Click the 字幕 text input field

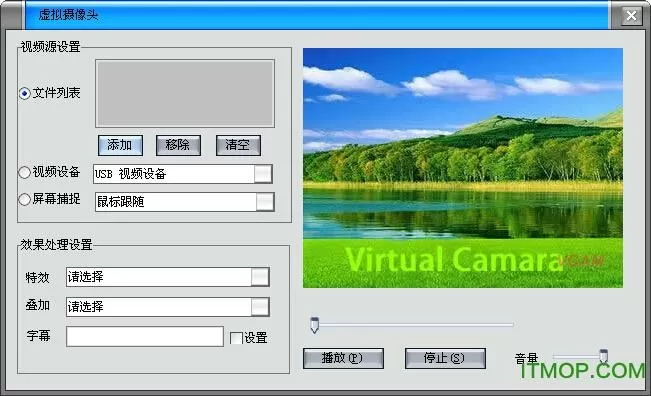(x=145, y=337)
